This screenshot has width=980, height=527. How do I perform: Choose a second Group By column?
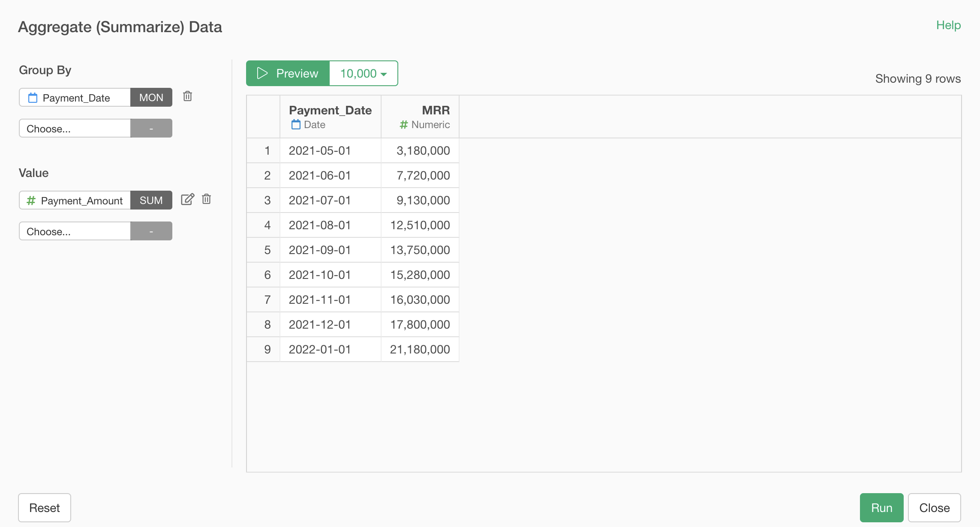(75, 128)
